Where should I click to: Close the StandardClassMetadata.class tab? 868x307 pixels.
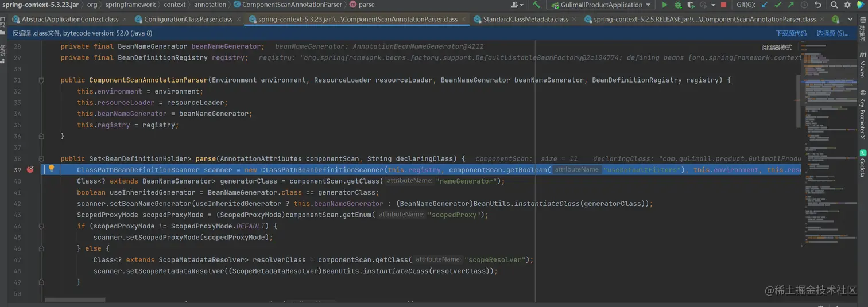click(x=575, y=19)
